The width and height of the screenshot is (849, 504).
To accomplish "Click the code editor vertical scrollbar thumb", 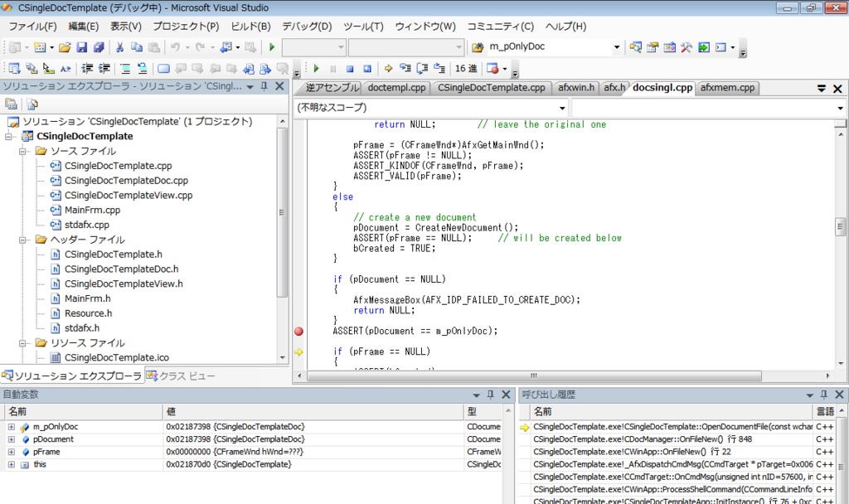I will click(841, 226).
